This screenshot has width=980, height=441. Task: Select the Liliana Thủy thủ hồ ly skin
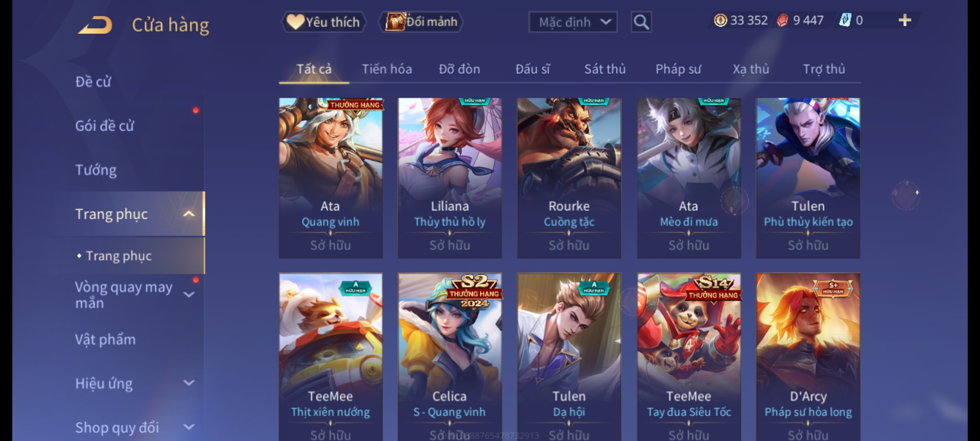[x=450, y=178]
